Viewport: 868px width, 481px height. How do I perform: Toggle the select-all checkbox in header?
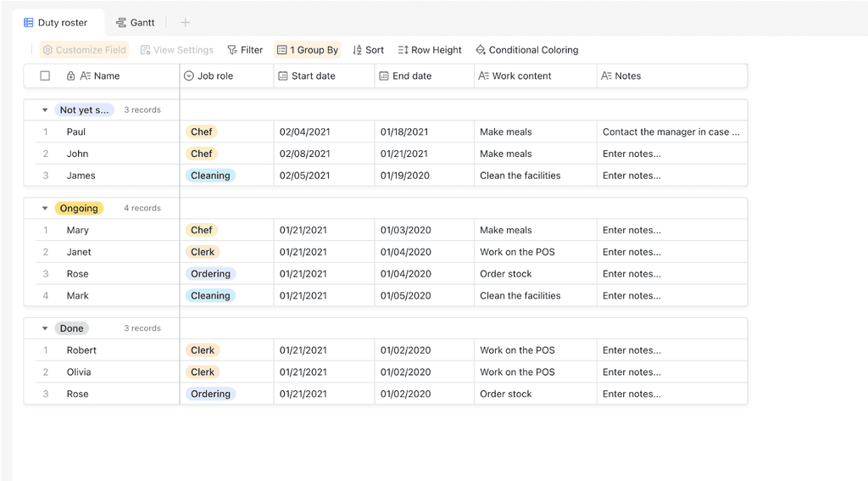(45, 76)
